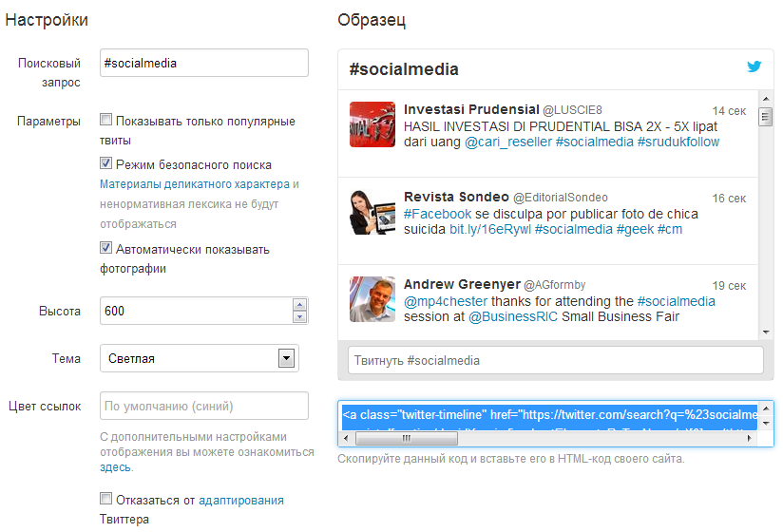Click the @LUSCIE8 handle text
The image size is (783, 532).
coord(572,110)
